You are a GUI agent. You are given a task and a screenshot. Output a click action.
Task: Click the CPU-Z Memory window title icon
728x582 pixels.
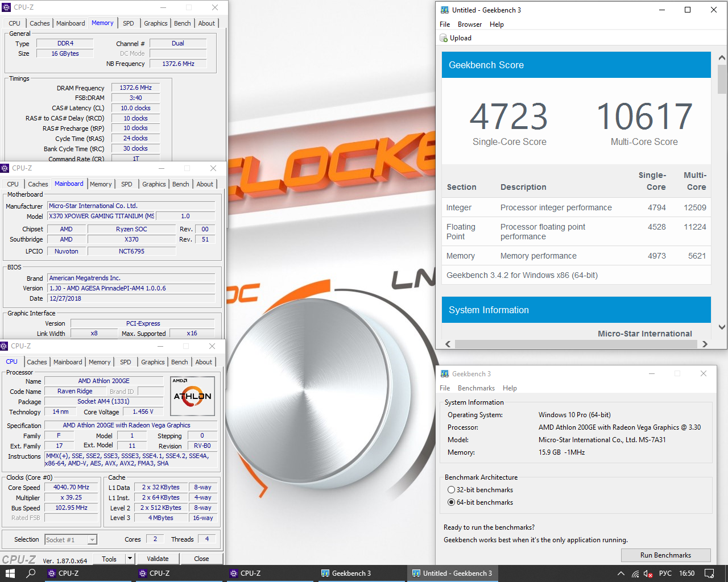6,7
